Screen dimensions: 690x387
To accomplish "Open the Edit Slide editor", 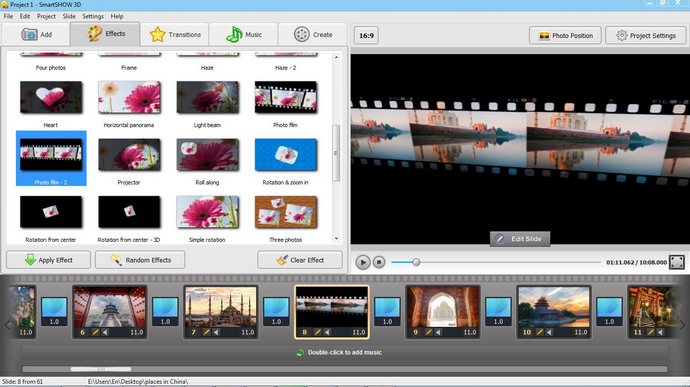I will pyautogui.click(x=520, y=239).
